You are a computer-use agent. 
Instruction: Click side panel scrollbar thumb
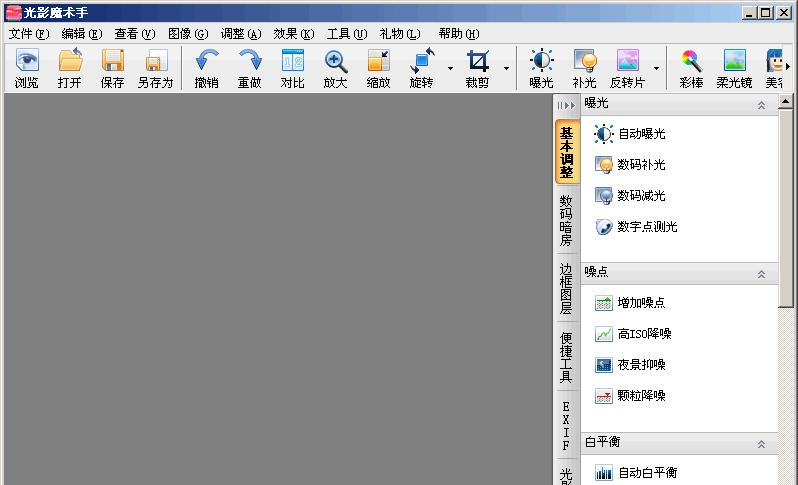786,208
